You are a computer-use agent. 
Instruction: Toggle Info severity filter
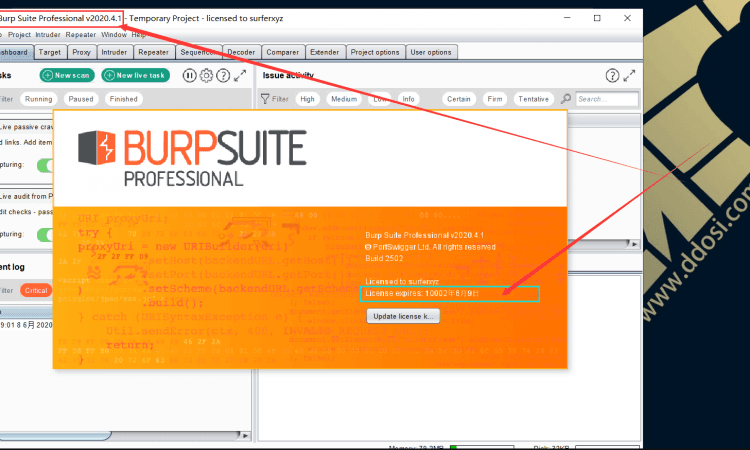(x=408, y=99)
